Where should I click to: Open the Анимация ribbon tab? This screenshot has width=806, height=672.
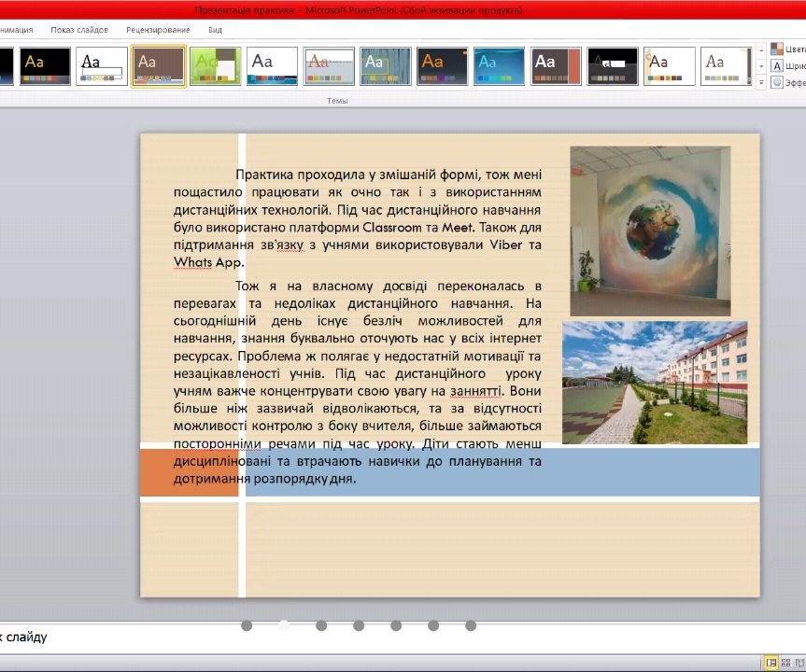pyautogui.click(x=17, y=29)
